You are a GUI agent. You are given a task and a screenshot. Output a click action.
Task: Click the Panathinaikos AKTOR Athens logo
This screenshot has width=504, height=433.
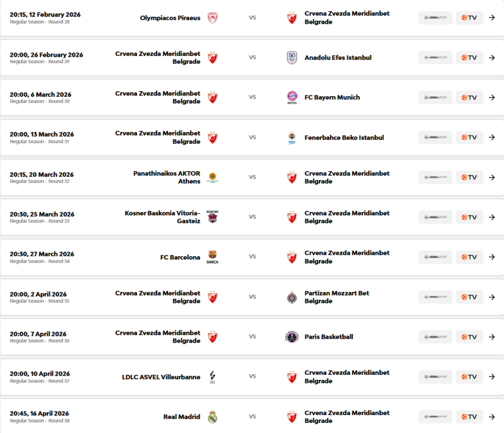click(x=212, y=177)
